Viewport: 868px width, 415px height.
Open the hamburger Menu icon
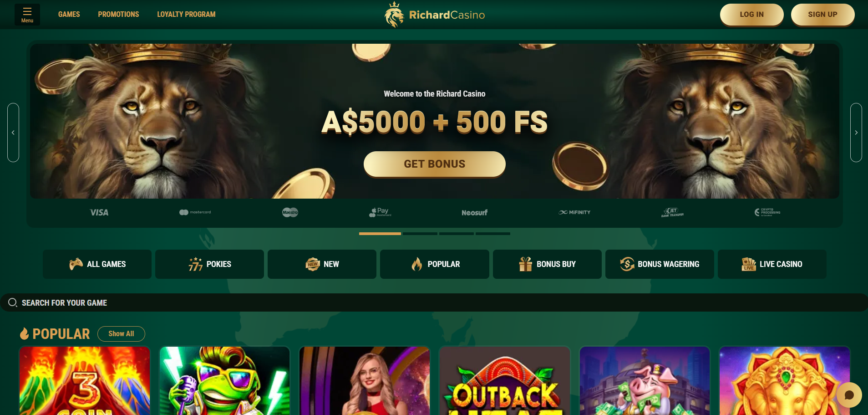(x=27, y=15)
